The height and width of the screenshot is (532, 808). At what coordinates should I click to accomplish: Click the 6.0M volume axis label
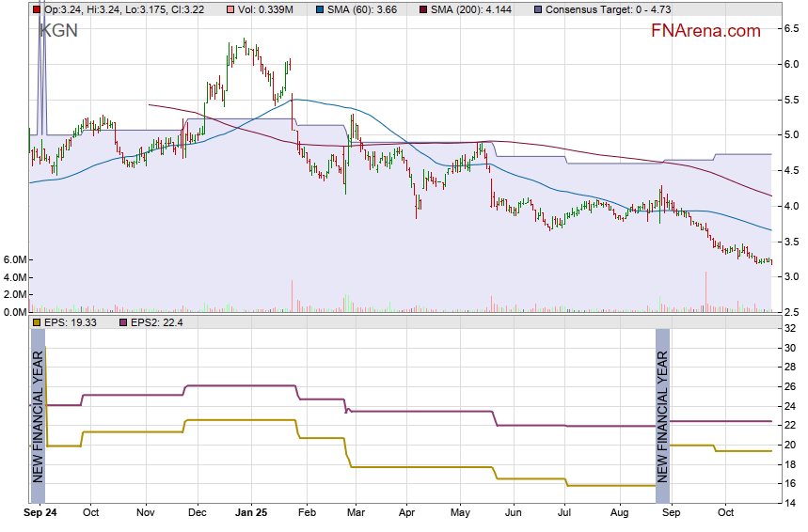click(15, 259)
